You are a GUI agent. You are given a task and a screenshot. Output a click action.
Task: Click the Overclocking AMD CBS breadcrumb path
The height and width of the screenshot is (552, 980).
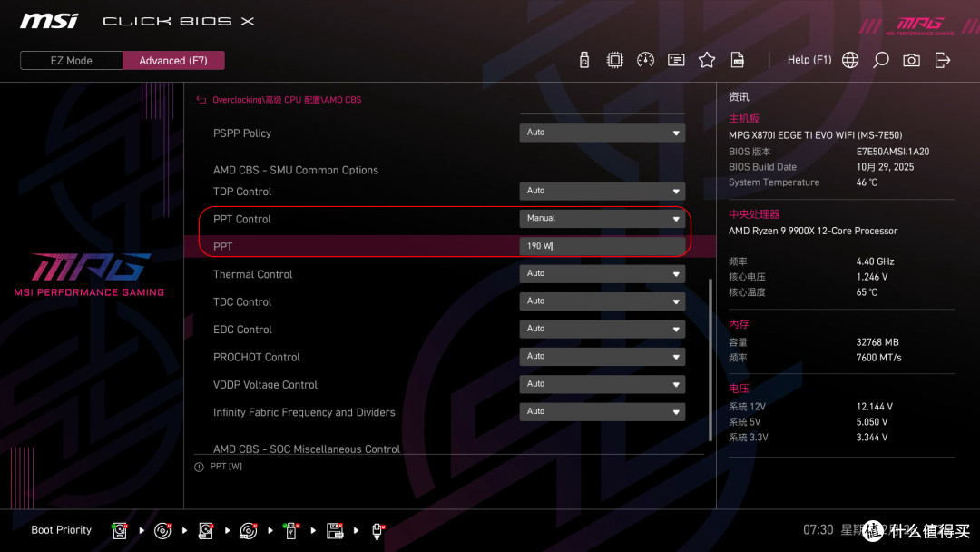287,100
